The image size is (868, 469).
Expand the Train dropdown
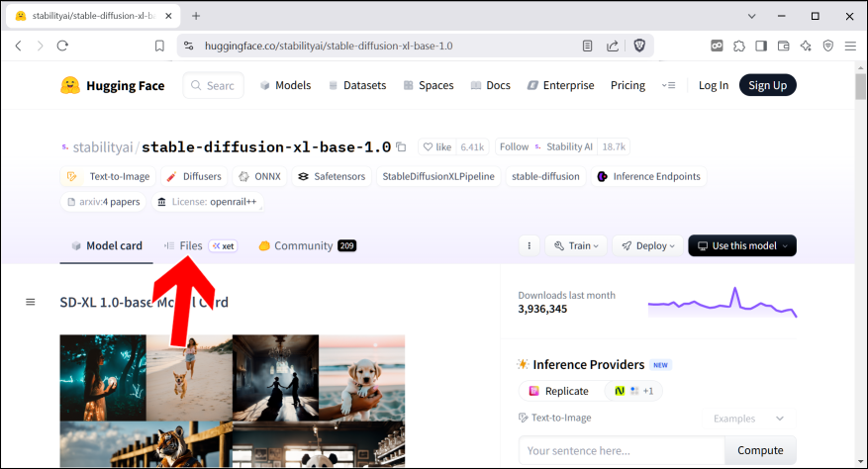point(574,245)
